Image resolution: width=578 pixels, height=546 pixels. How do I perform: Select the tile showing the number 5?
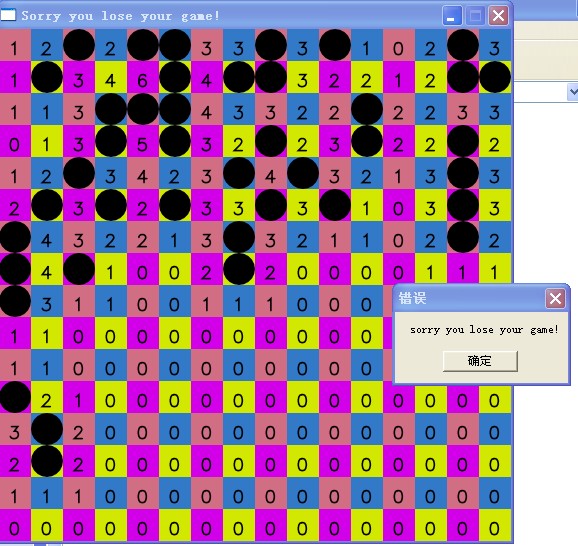point(143,141)
